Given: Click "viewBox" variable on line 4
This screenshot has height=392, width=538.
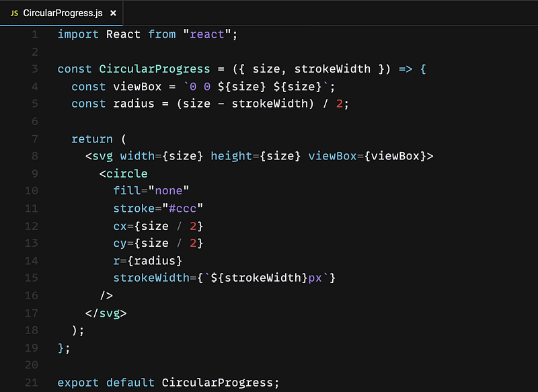Looking at the screenshot, I should (137, 87).
